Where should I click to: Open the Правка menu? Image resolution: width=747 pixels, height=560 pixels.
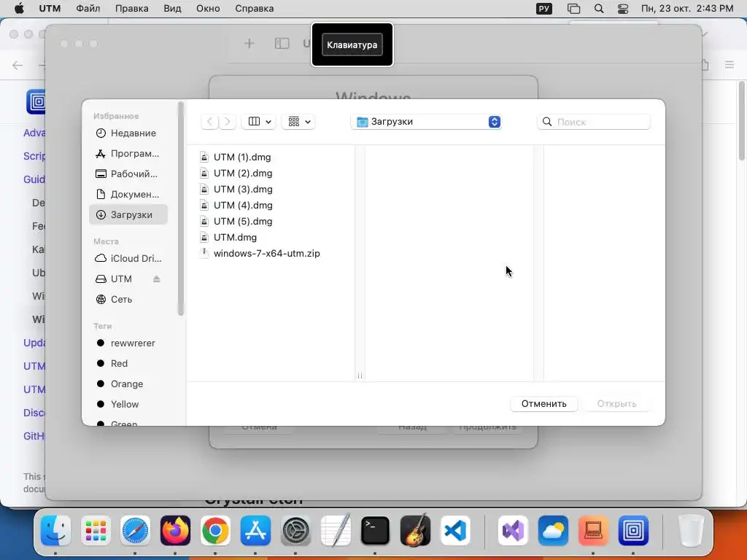coord(131,9)
